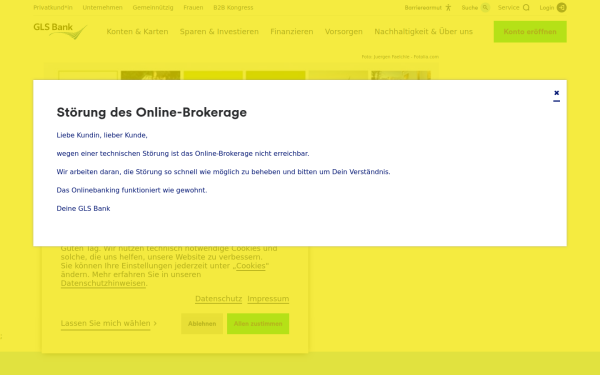Image resolution: width=600 pixels, height=375 pixels.
Task: Click the Konto eröffnen button
Action: (530, 32)
